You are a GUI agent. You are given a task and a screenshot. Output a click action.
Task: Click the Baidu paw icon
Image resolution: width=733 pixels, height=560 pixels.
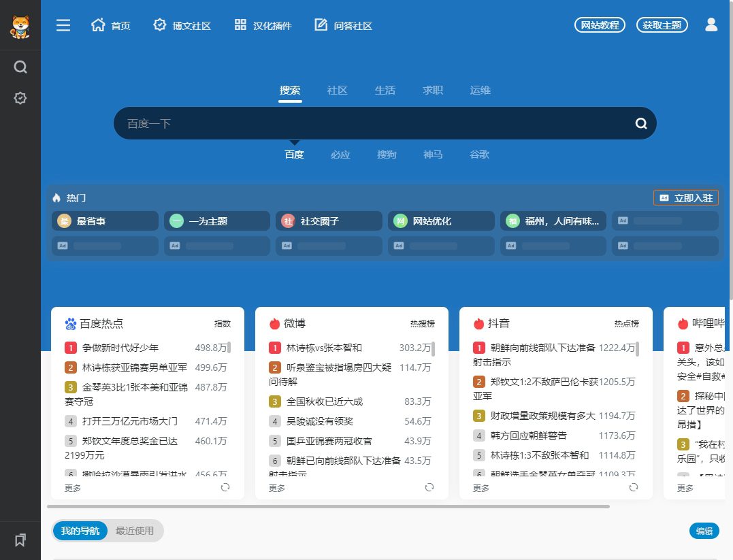coord(71,323)
